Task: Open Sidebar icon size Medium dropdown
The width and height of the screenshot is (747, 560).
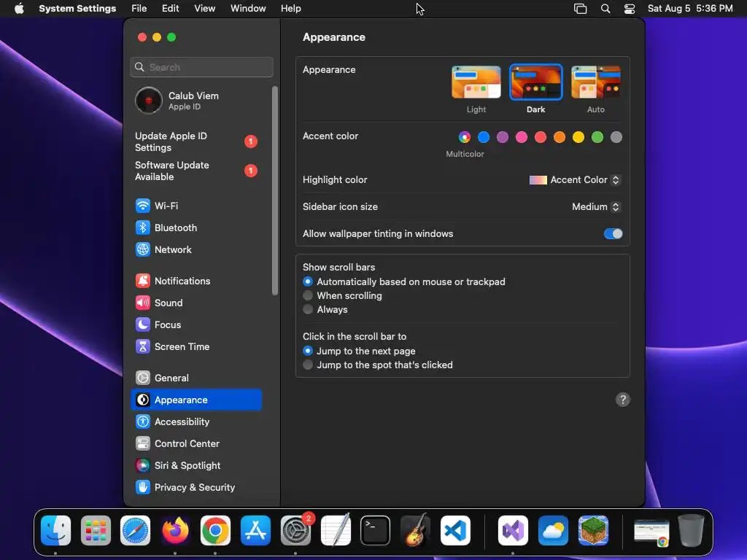Action: pos(595,206)
